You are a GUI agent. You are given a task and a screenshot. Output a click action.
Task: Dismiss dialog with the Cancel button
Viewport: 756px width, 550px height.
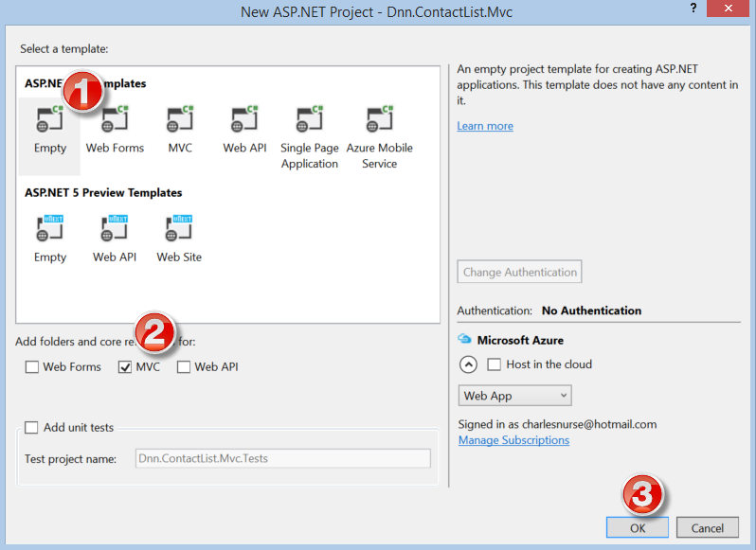[708, 528]
